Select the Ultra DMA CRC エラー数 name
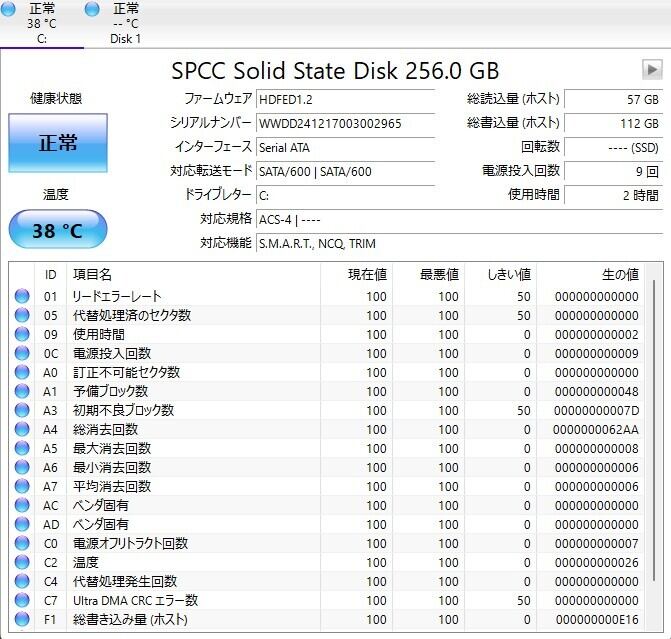The width and height of the screenshot is (671, 639). 135,600
